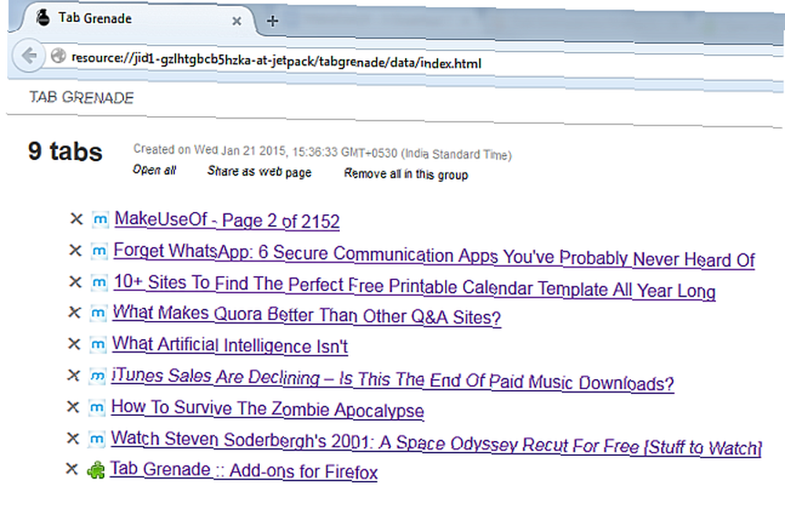Click the grenade icon on the browser tab
This screenshot has width=785, height=532.
point(43,17)
